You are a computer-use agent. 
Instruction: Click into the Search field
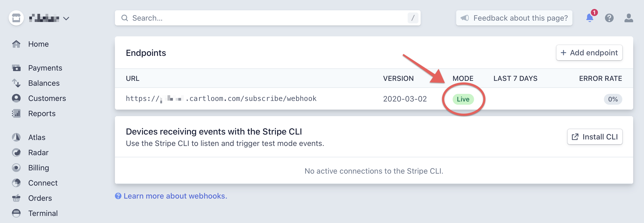click(268, 18)
